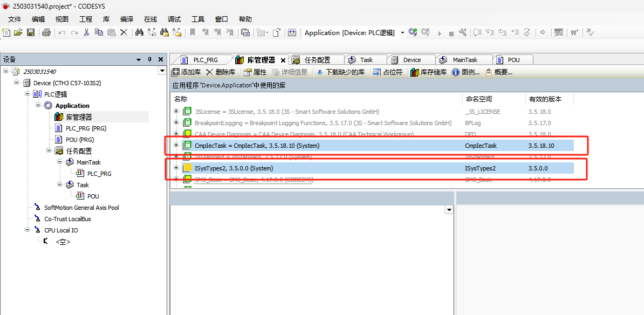This screenshot has width=644, height=315.
Task: Click the Undo arrow icon
Action: pos(62,32)
